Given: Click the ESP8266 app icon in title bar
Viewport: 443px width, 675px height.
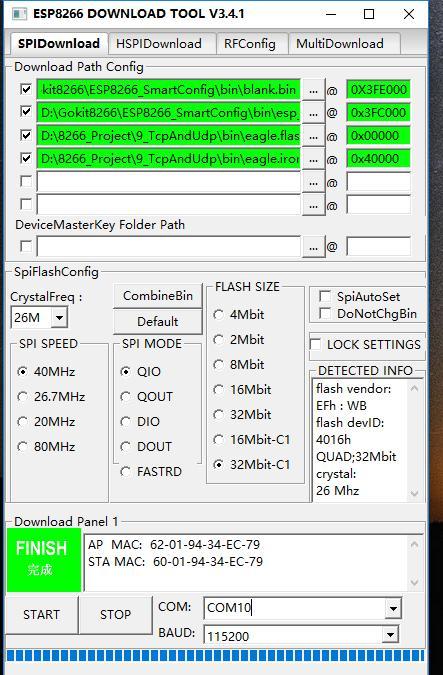Looking at the screenshot, I should coord(19,14).
